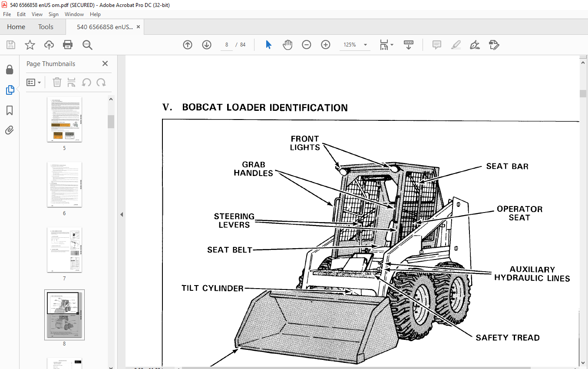Open the stamp tool in the toolbar
This screenshot has height=369, width=588.
[x=494, y=45]
